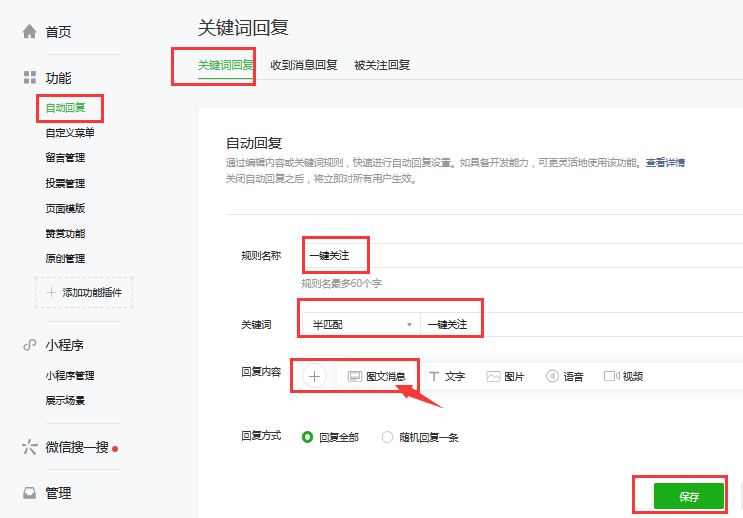Choose the text reply type icon
The width and height of the screenshot is (743, 518).
tap(434, 377)
